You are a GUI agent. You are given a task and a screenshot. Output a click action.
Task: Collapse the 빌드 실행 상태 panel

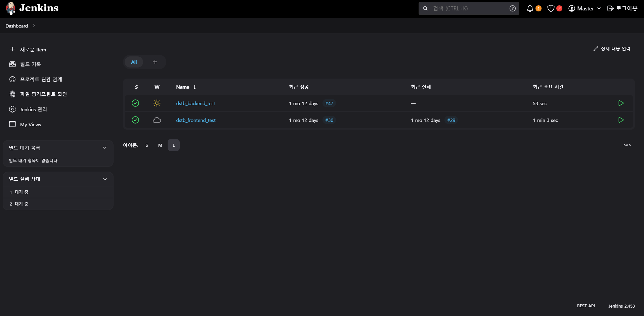(105, 179)
